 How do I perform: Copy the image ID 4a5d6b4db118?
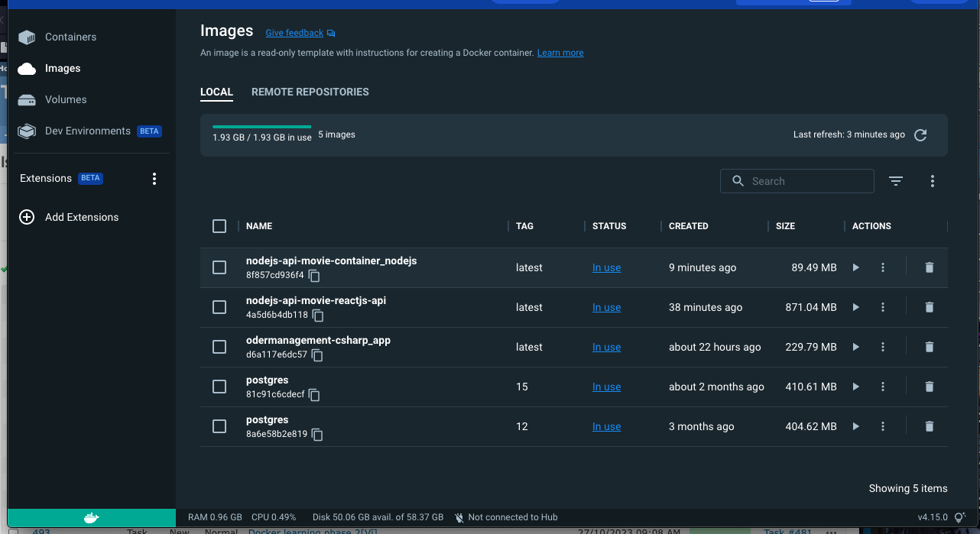[x=318, y=316]
